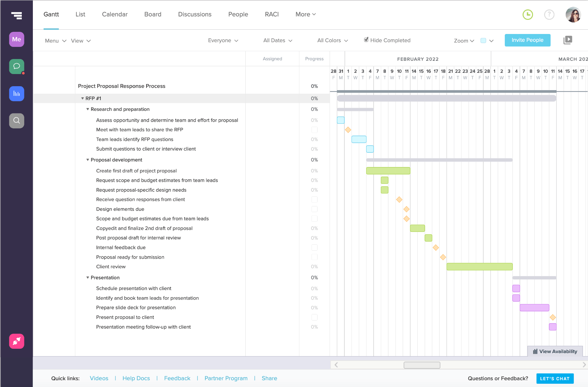This screenshot has height=387, width=588.
Task: Click the color swatch next to Zoom
Action: click(x=484, y=41)
